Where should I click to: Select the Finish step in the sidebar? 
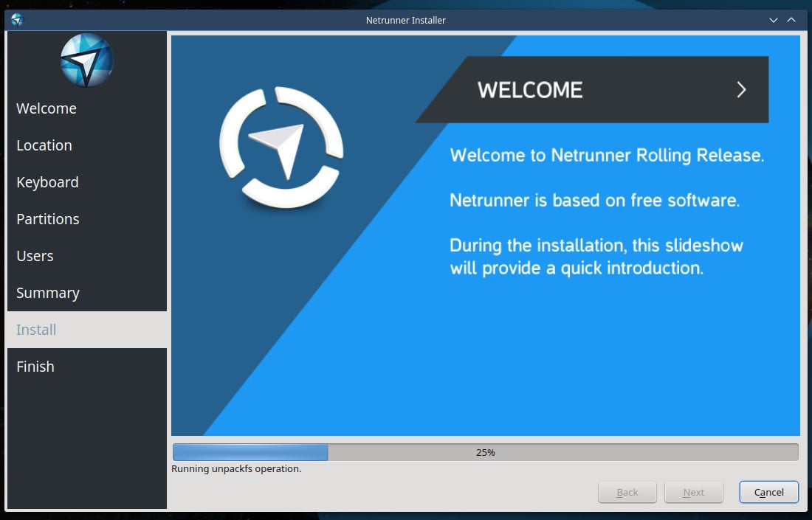(x=35, y=367)
